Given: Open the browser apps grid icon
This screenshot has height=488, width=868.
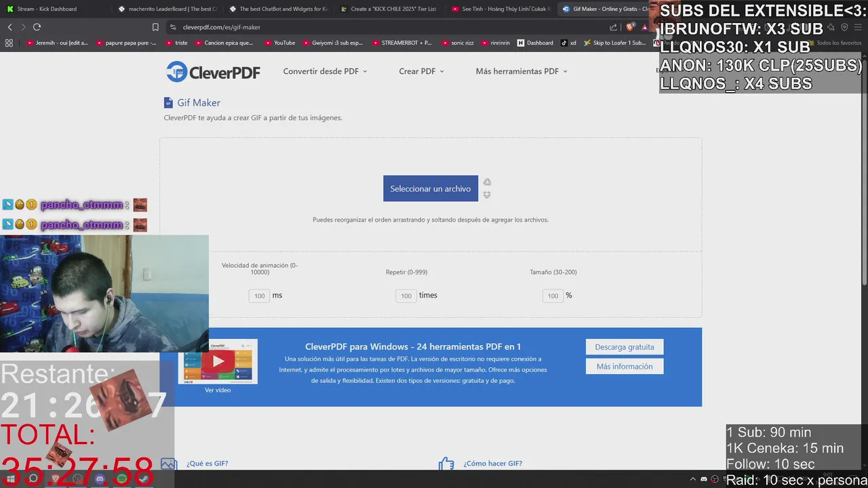Looking at the screenshot, I should [x=9, y=43].
